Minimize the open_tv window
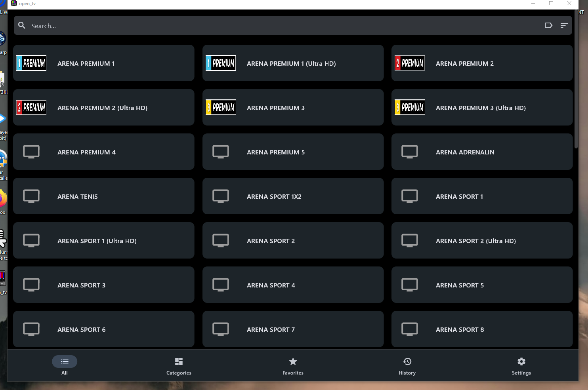The image size is (588, 390). pos(533,4)
